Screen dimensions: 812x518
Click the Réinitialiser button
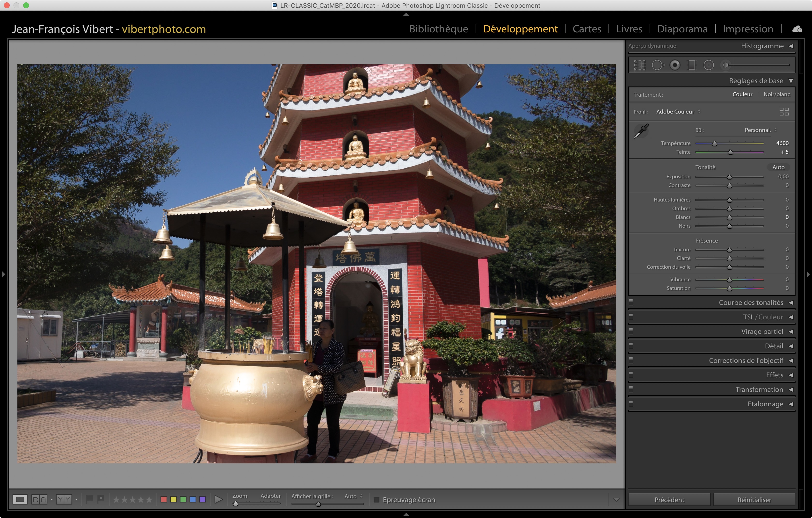[754, 499]
